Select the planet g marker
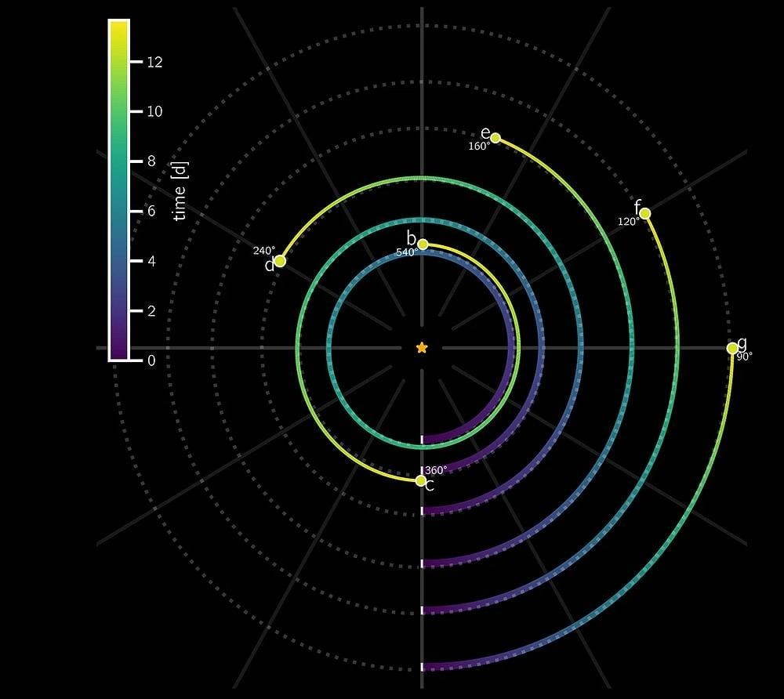 click(x=733, y=348)
